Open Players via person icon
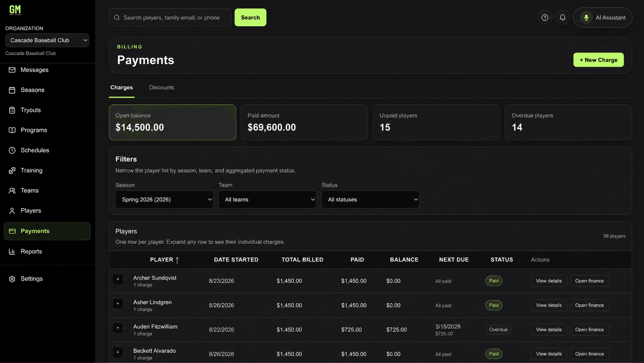The image size is (644, 363). (12, 210)
